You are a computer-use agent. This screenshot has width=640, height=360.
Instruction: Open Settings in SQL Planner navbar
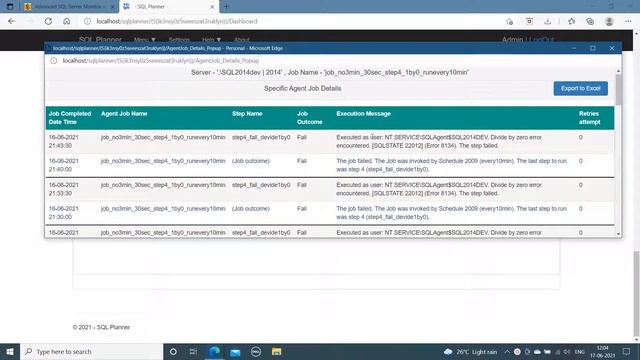tap(179, 40)
